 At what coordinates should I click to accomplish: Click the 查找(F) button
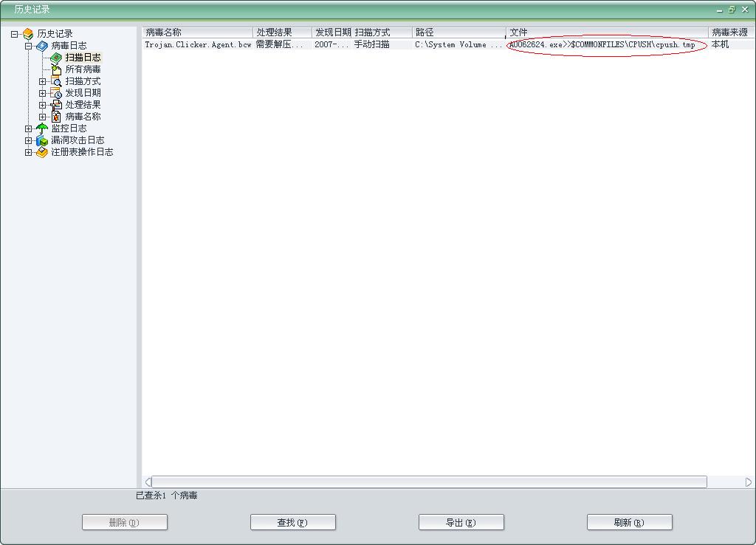point(292,522)
